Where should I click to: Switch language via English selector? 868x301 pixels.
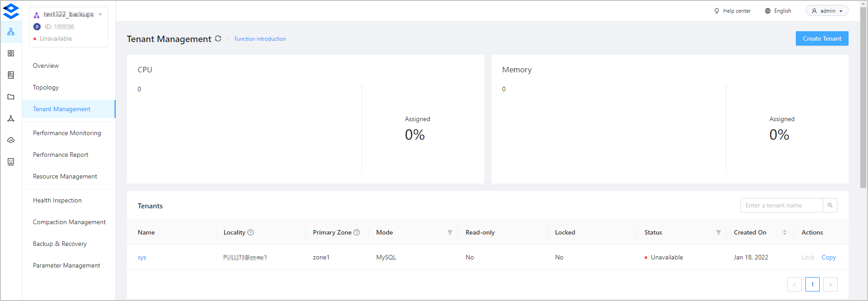point(778,11)
